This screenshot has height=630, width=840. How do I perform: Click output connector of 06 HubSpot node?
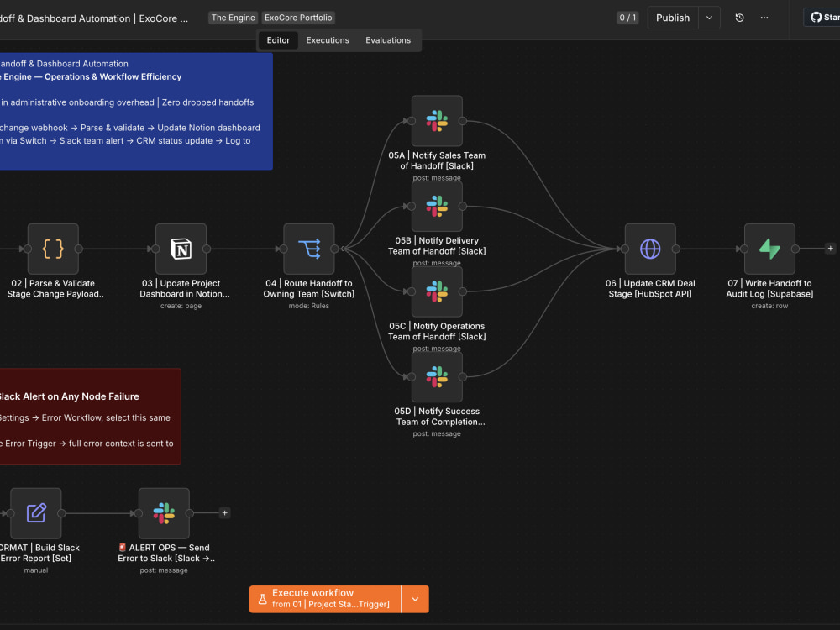[676, 249]
